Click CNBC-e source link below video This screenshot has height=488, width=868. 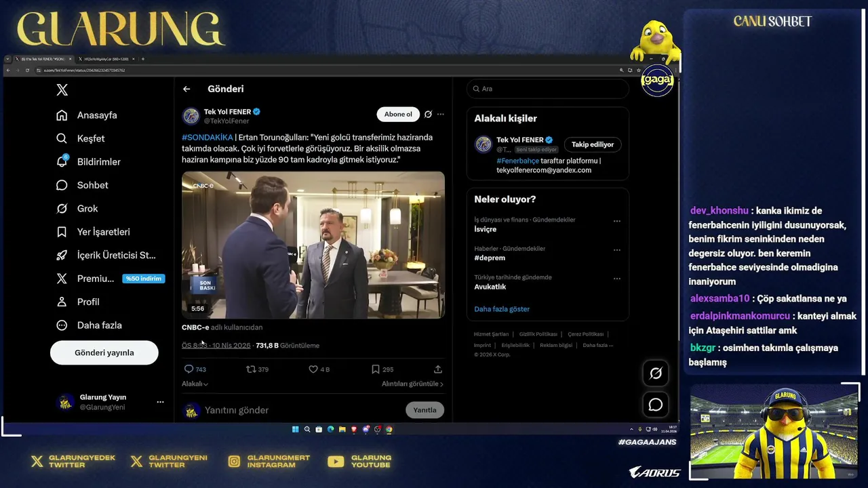coord(195,327)
